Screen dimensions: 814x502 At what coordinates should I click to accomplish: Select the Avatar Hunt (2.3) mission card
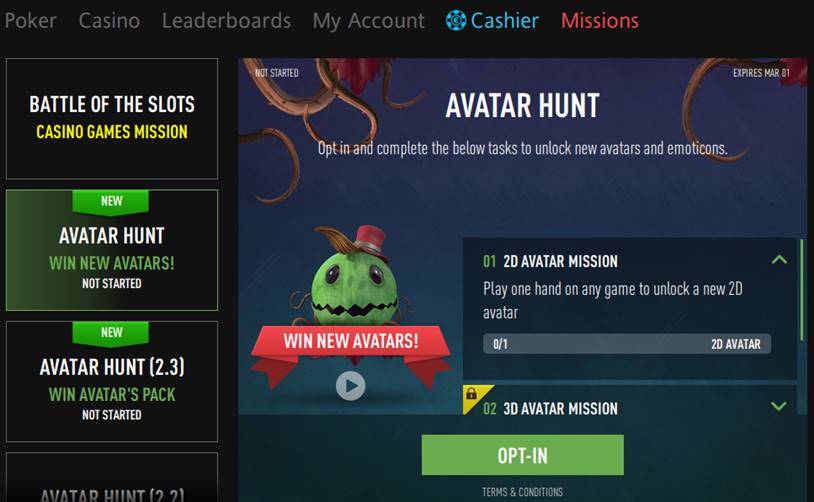tap(112, 382)
